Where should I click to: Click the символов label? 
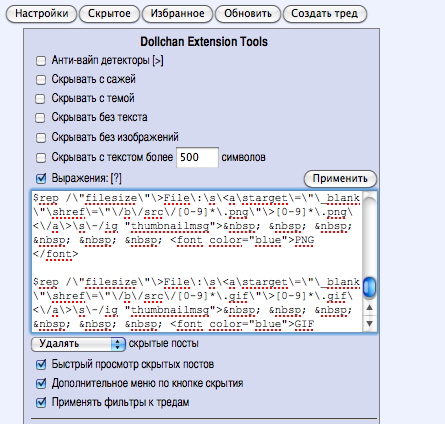click(x=243, y=157)
